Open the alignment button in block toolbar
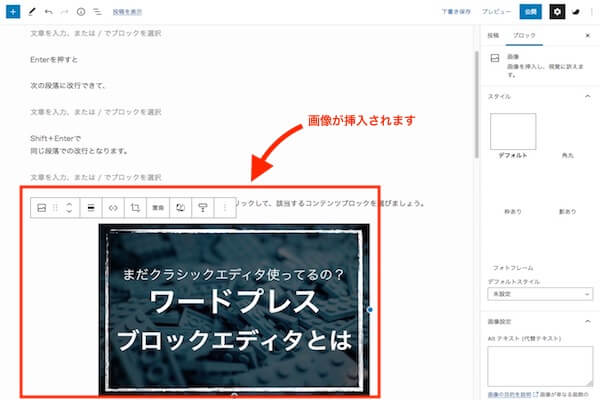The height and width of the screenshot is (400, 600). (91, 207)
